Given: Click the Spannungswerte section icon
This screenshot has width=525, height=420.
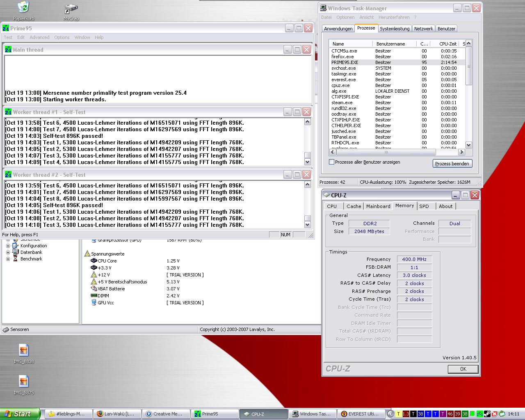Looking at the screenshot, I should click(x=87, y=254).
